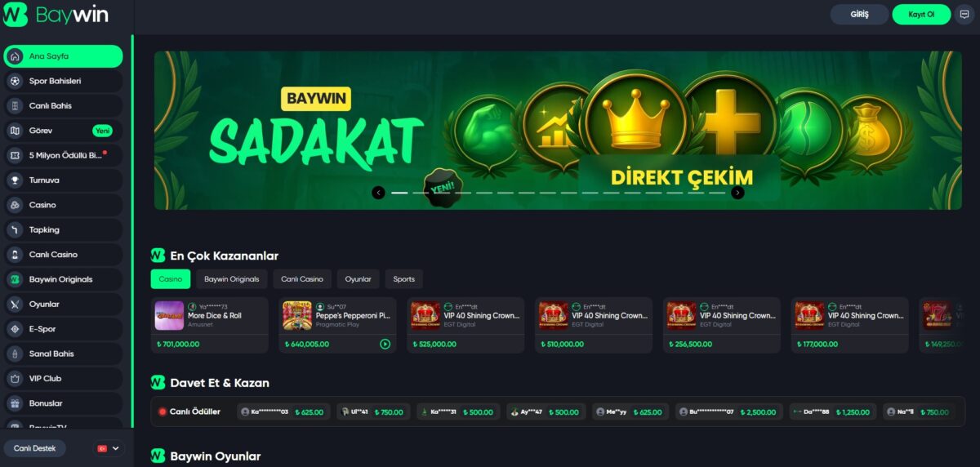
Task: Click the Baywin logo in header
Action: pyautogui.click(x=56, y=15)
